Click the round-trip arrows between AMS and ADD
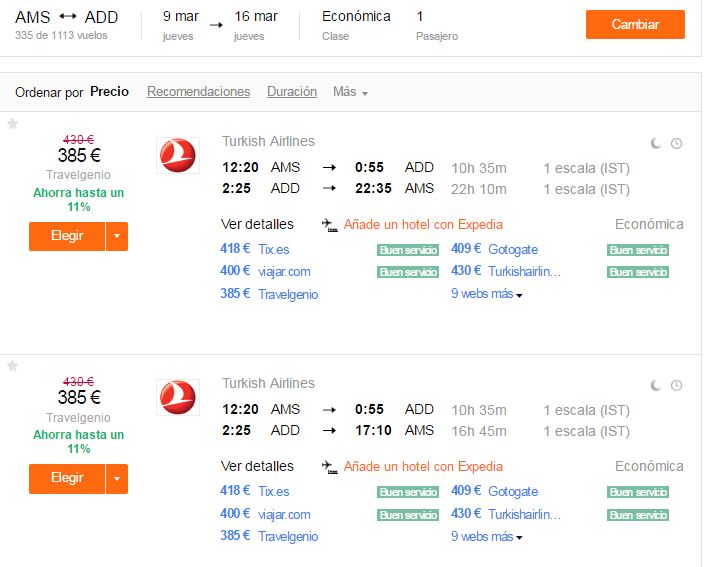 [x=68, y=17]
